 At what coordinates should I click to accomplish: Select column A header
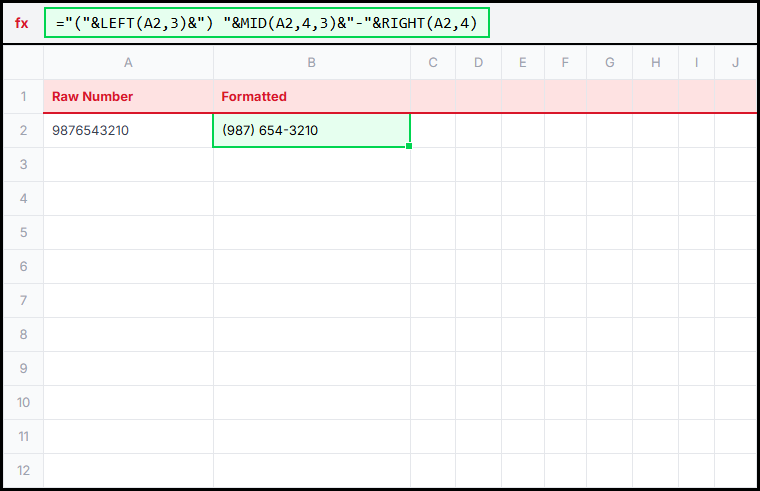(x=128, y=63)
